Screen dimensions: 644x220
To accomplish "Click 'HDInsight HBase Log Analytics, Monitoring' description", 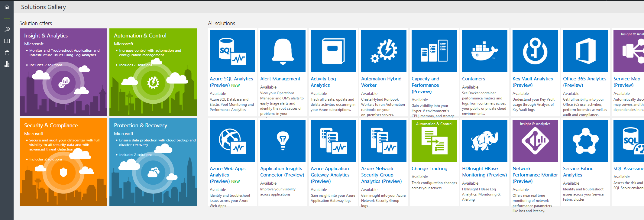I will (x=481, y=194).
